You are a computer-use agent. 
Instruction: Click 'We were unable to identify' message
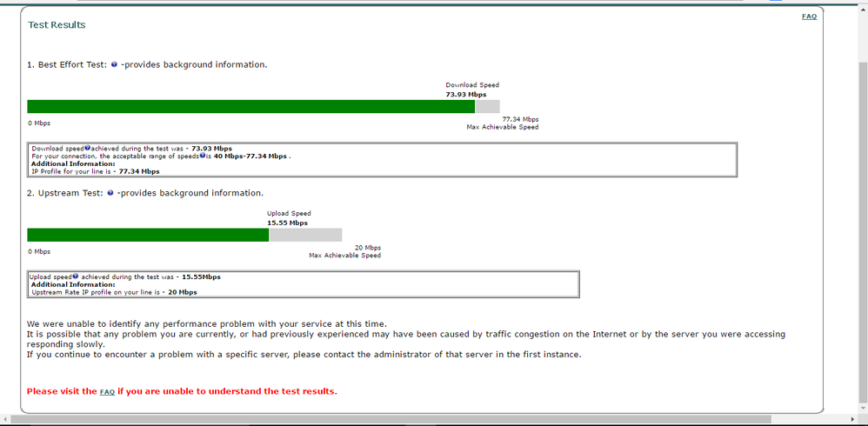[x=207, y=323]
